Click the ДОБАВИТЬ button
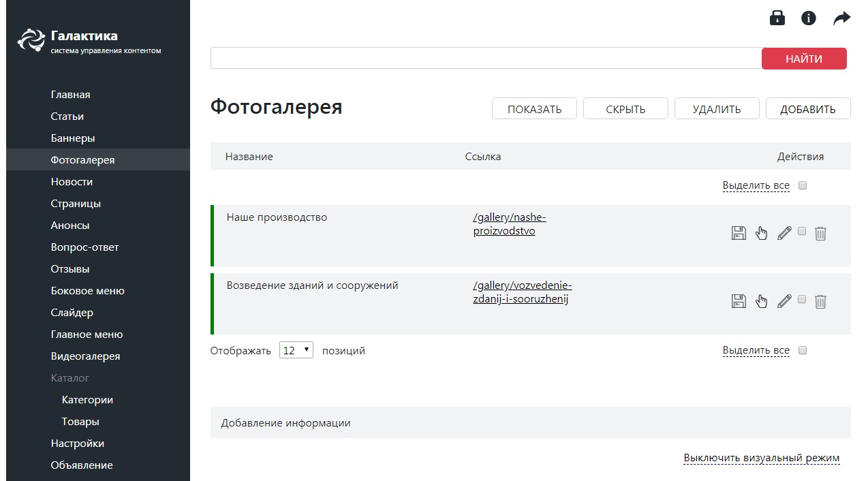This screenshot has width=868, height=481. (808, 109)
